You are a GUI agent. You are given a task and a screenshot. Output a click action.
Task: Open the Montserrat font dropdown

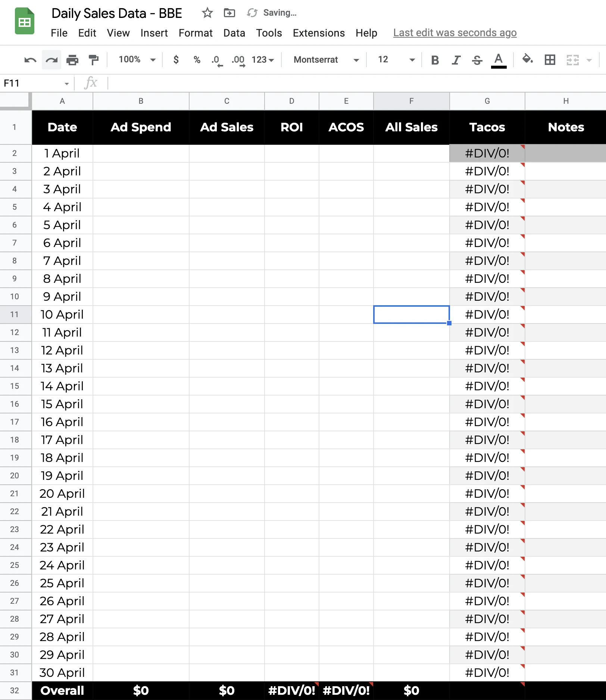(326, 60)
